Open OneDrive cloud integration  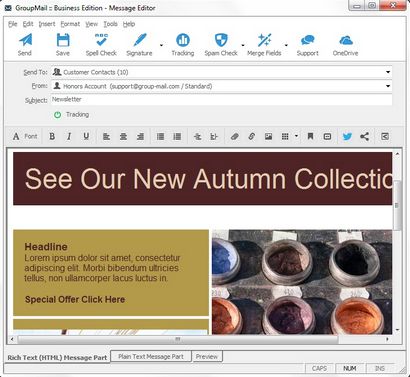point(345,40)
